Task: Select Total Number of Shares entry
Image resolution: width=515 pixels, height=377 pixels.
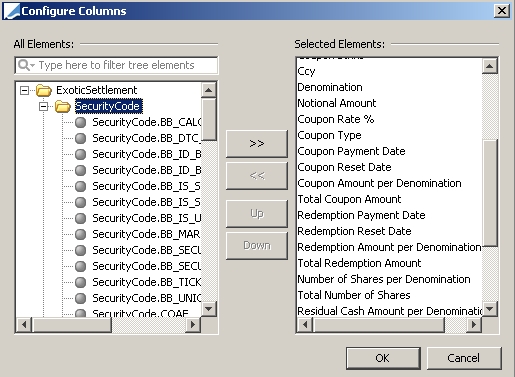Action: coord(354,295)
